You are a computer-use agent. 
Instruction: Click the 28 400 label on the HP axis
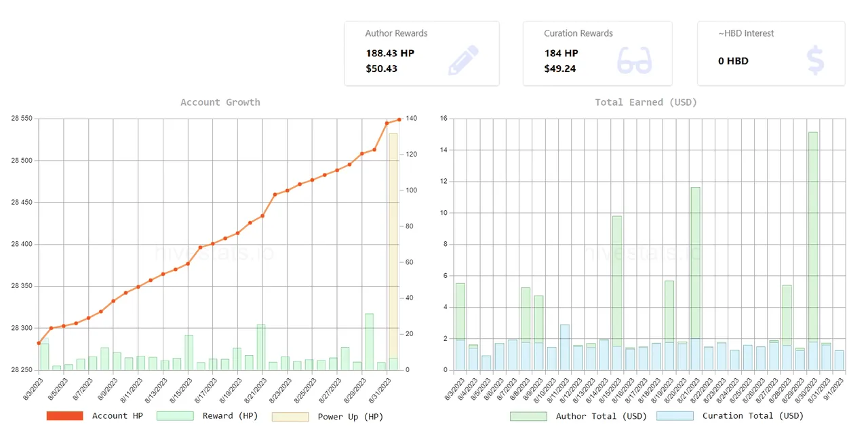coord(22,245)
